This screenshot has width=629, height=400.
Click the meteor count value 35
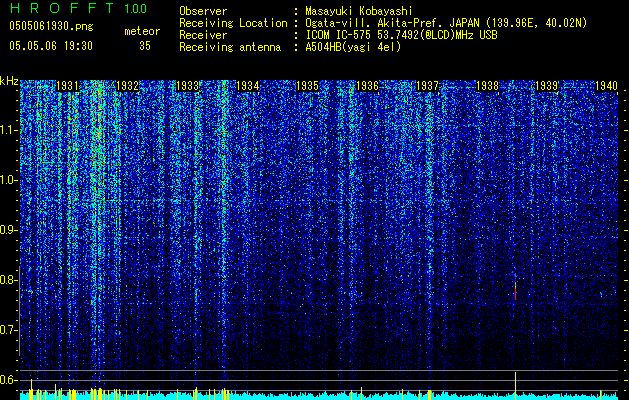pyautogui.click(x=145, y=46)
